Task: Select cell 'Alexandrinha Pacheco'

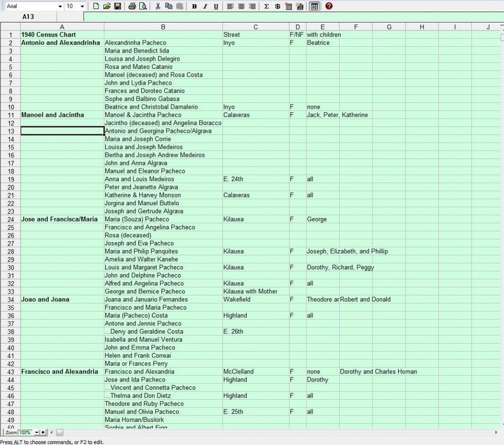Action: click(x=163, y=43)
